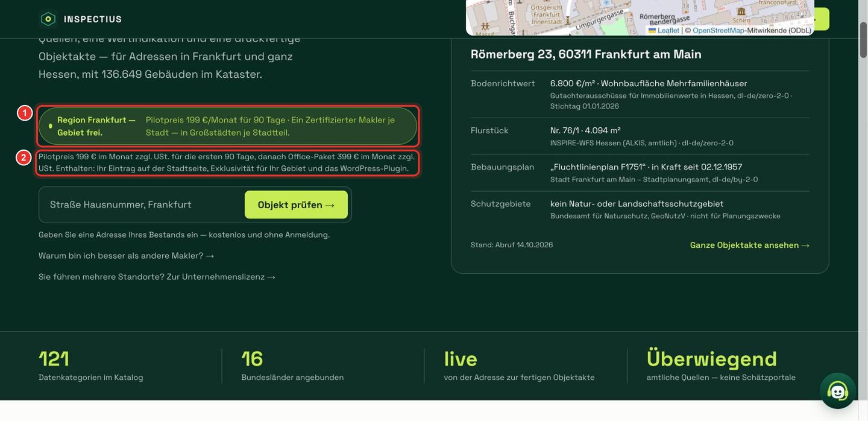Click the INSPECTIUS brand name in header
The width and height of the screenshot is (868, 421).
tap(93, 19)
